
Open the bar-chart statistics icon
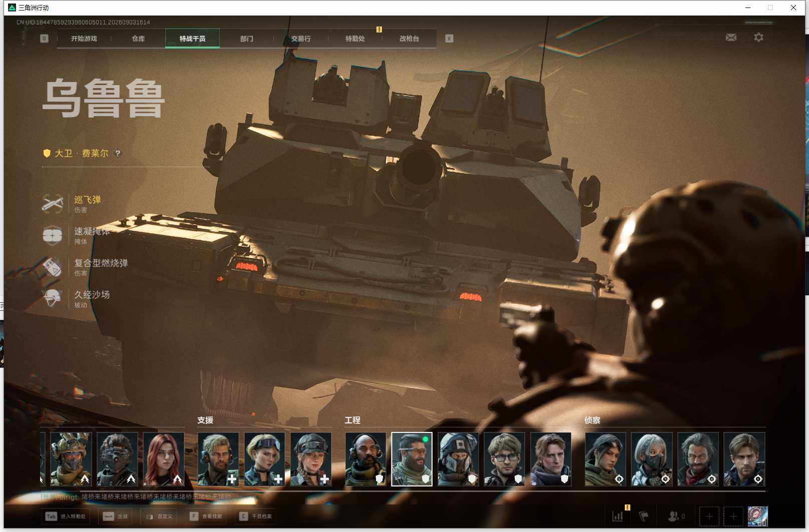click(618, 516)
